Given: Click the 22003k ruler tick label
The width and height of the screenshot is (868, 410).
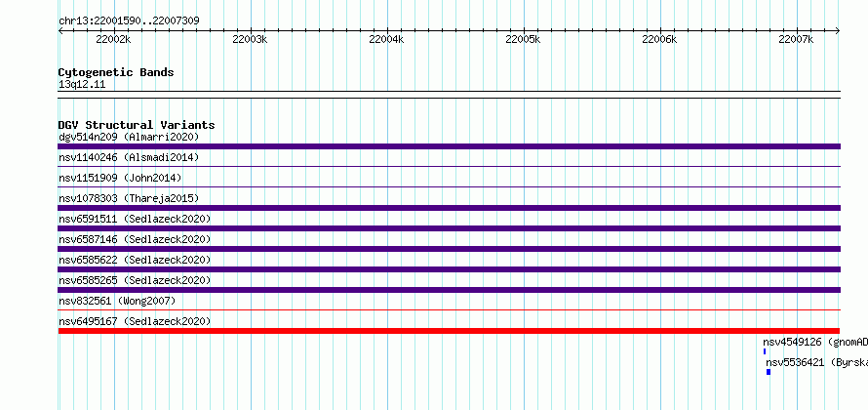Looking at the screenshot, I should click(x=250, y=39).
